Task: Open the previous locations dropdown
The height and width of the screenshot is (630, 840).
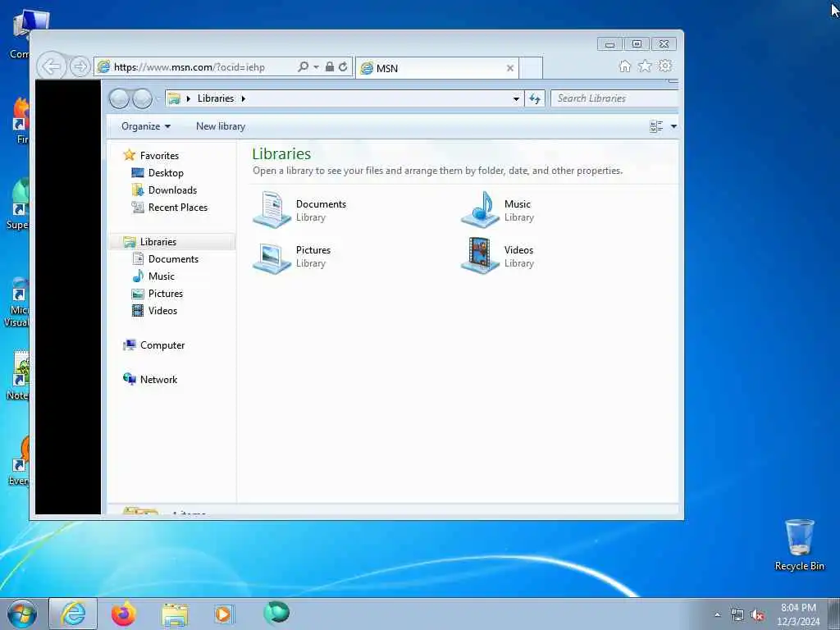Action: pyautogui.click(x=516, y=98)
